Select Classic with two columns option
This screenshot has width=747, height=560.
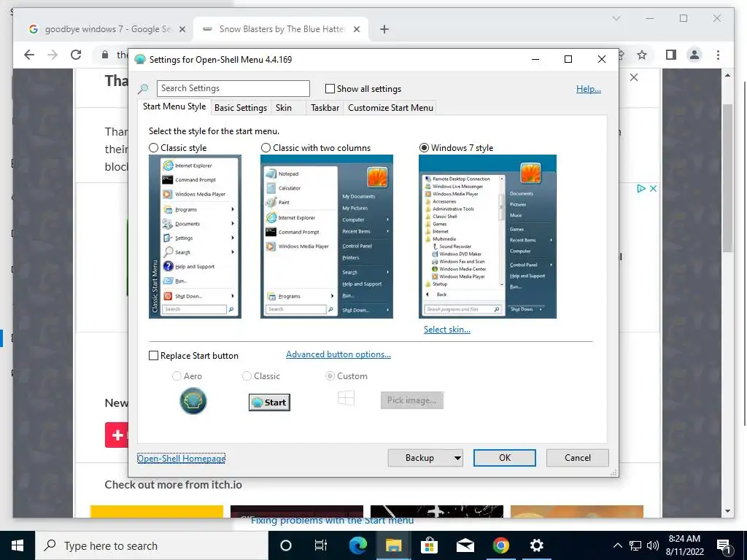[266, 147]
